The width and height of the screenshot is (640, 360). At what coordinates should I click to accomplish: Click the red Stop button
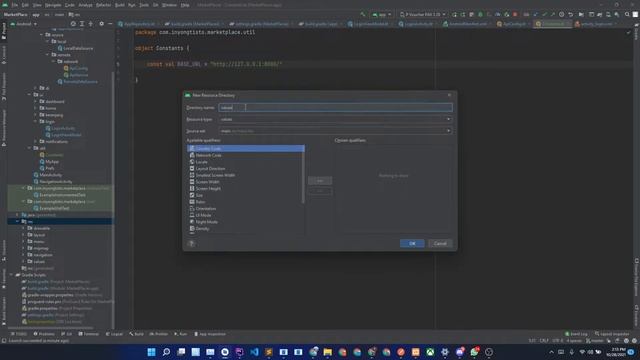[x=516, y=14]
